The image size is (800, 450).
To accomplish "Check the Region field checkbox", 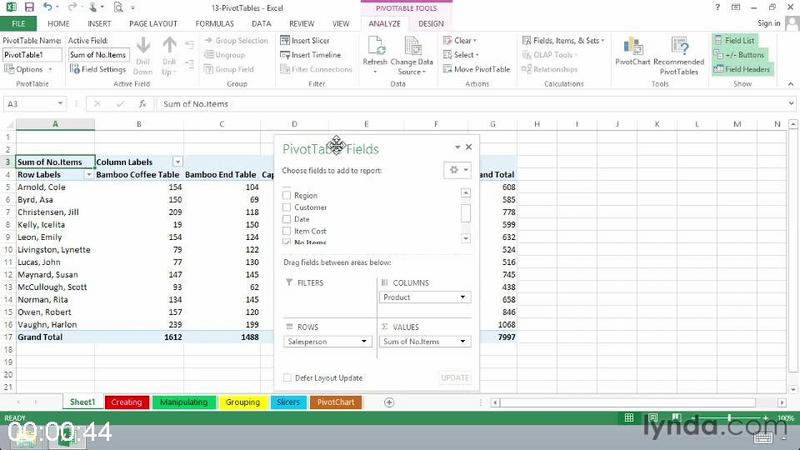I will (x=287, y=195).
